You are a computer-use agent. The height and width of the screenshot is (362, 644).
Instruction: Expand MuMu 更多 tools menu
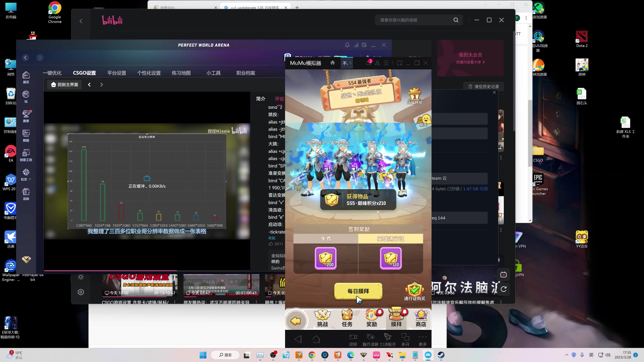pyautogui.click(x=423, y=340)
